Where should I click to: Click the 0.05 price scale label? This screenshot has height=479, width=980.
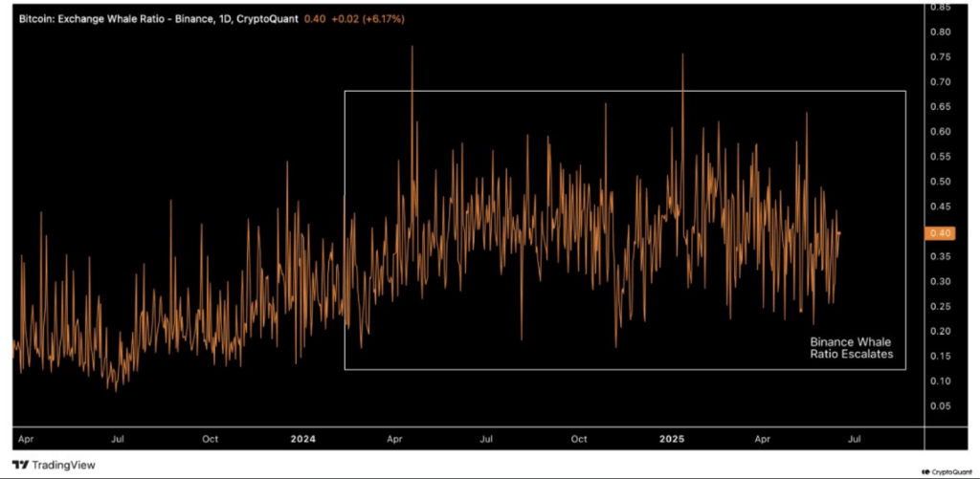point(939,406)
